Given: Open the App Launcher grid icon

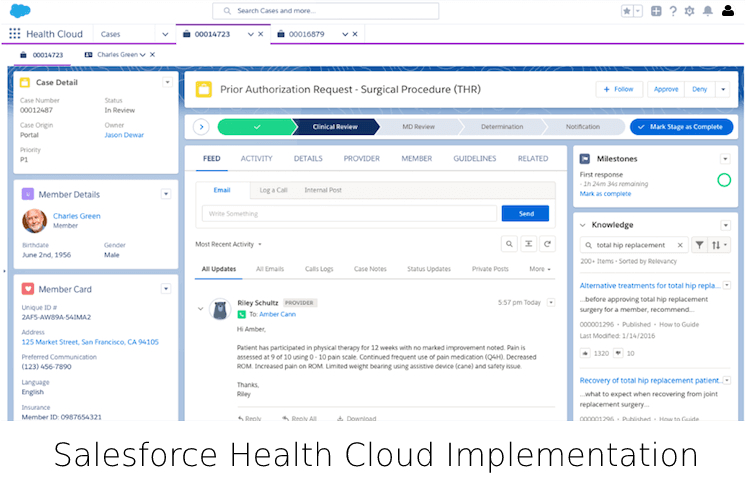Looking at the screenshot, I should 15,34.
